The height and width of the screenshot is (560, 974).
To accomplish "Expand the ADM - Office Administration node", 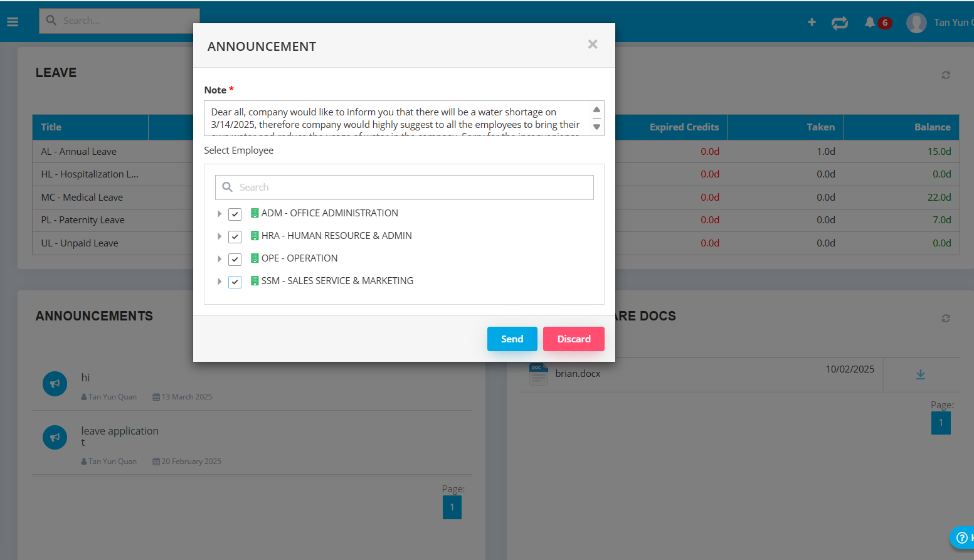I will pos(220,214).
